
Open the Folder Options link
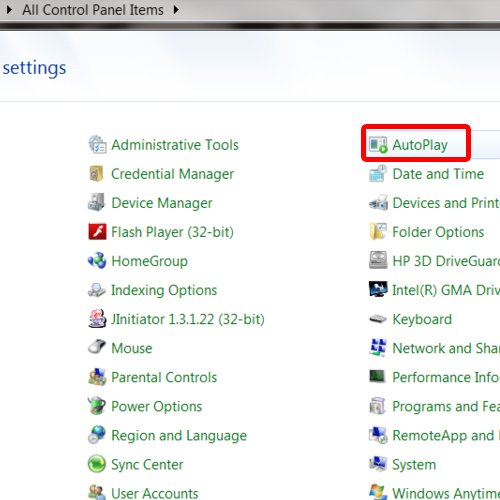pos(438,232)
